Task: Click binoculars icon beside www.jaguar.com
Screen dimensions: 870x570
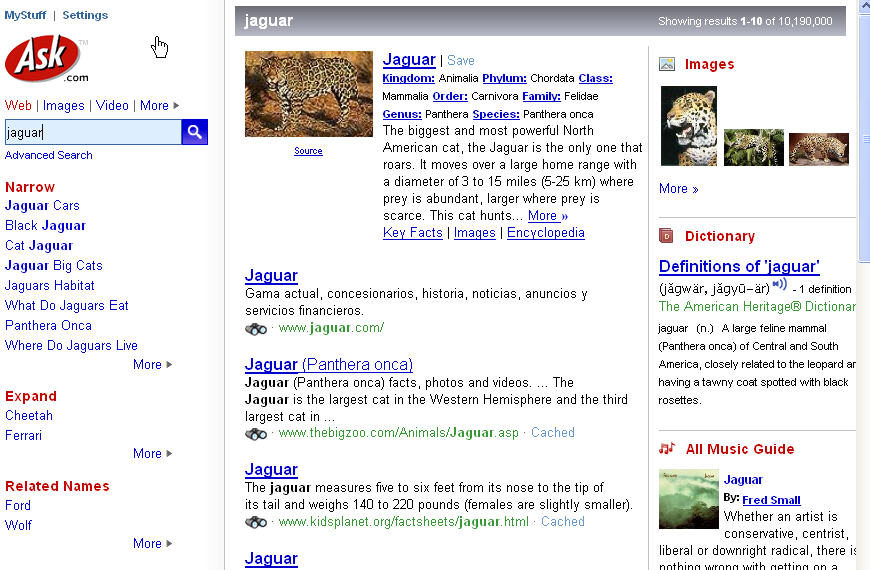Action: pos(256,329)
